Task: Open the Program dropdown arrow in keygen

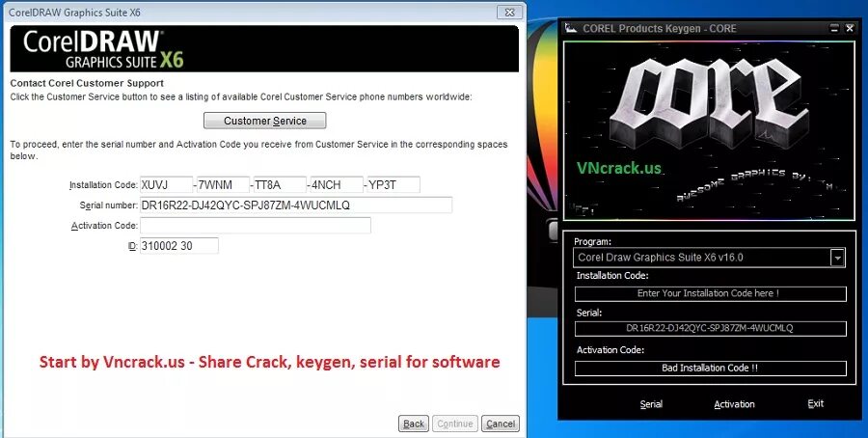Action: [837, 258]
